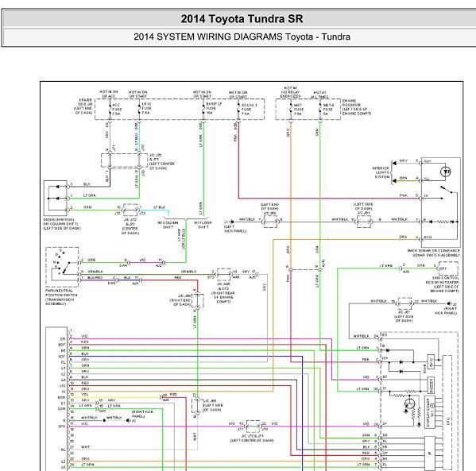This screenshot has width=476, height=471.
Task: Click the transistor symbol below the SI pin
Action: (x=409, y=404)
